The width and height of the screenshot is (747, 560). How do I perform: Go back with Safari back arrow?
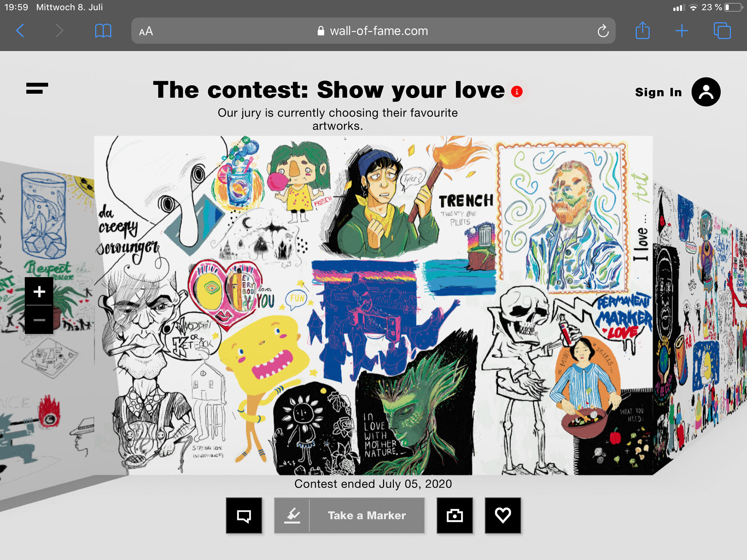(20, 30)
